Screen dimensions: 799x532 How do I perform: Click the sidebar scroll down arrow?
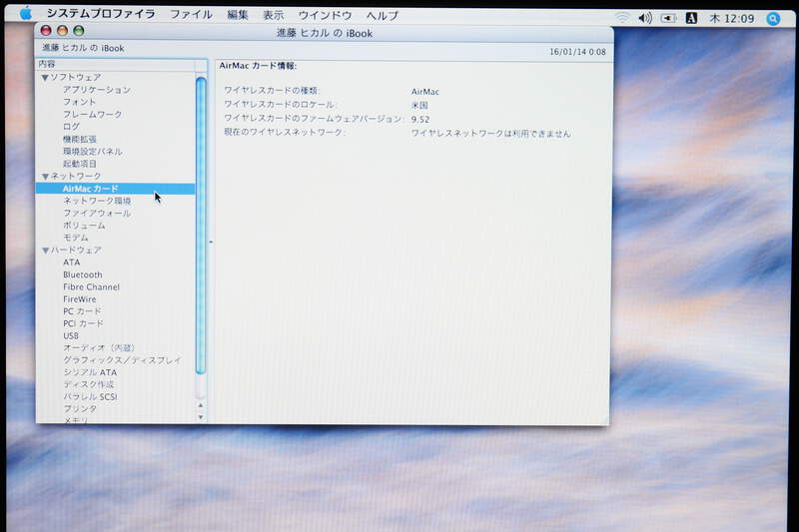click(x=201, y=417)
